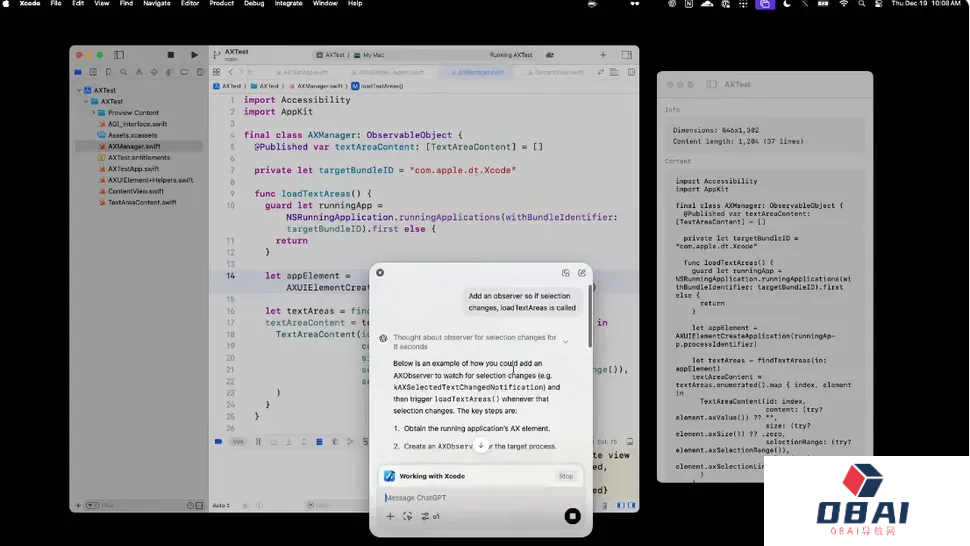Click the ChatGPT conversation scrollbar
The width and height of the screenshot is (970, 546).
(590, 315)
